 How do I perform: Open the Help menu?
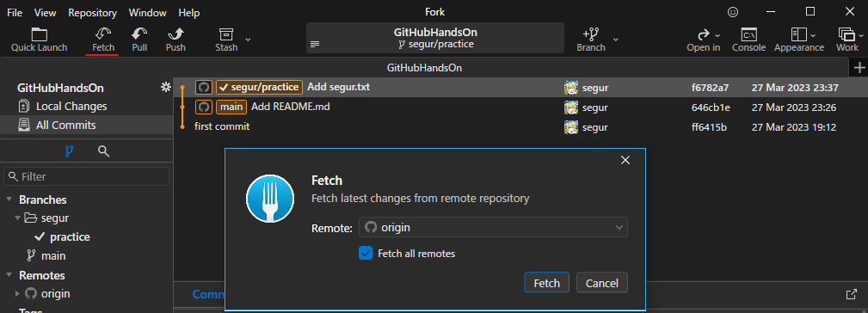coord(189,12)
